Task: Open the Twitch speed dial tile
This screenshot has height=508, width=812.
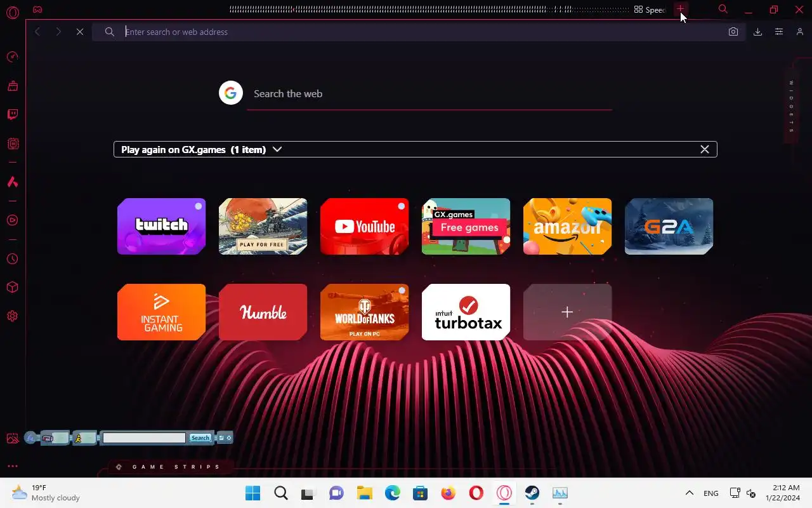Action: [162, 226]
